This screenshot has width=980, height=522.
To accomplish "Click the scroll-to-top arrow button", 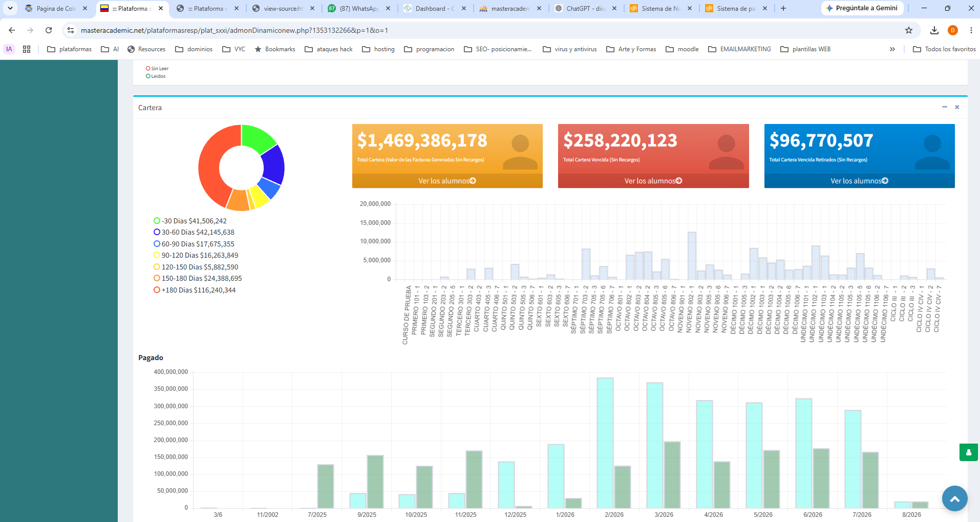I will coord(955,498).
